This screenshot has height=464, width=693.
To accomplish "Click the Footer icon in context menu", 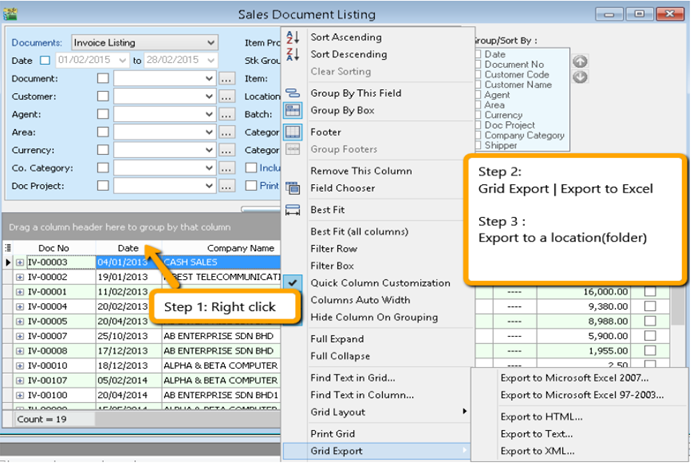I will pyautogui.click(x=293, y=132).
